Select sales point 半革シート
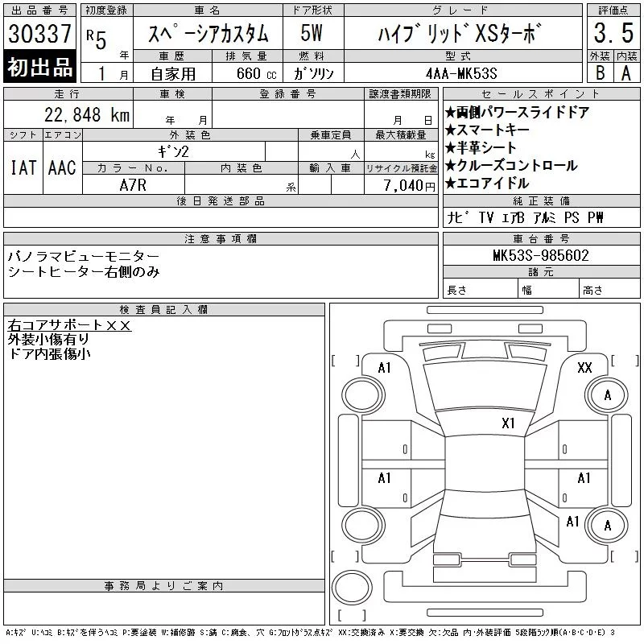Viewport: 644px width, 644px height. tap(481, 147)
